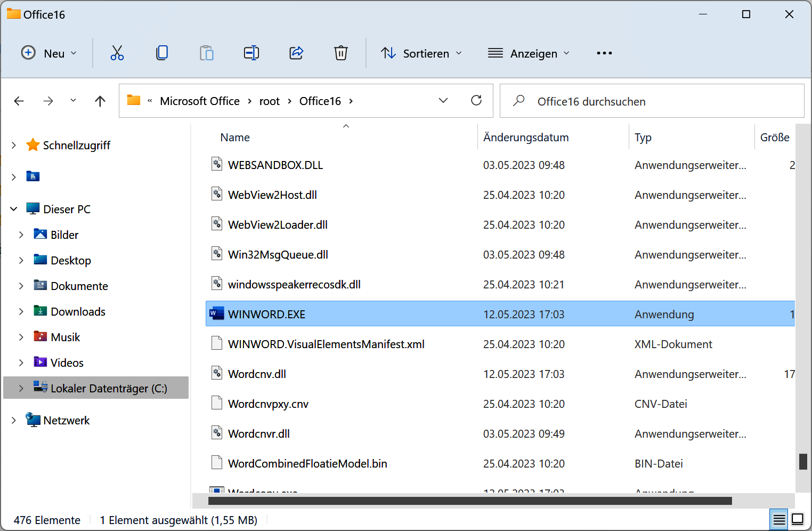Switch to details view layout in status bar
The width and height of the screenshot is (812, 531).
pyautogui.click(x=779, y=519)
